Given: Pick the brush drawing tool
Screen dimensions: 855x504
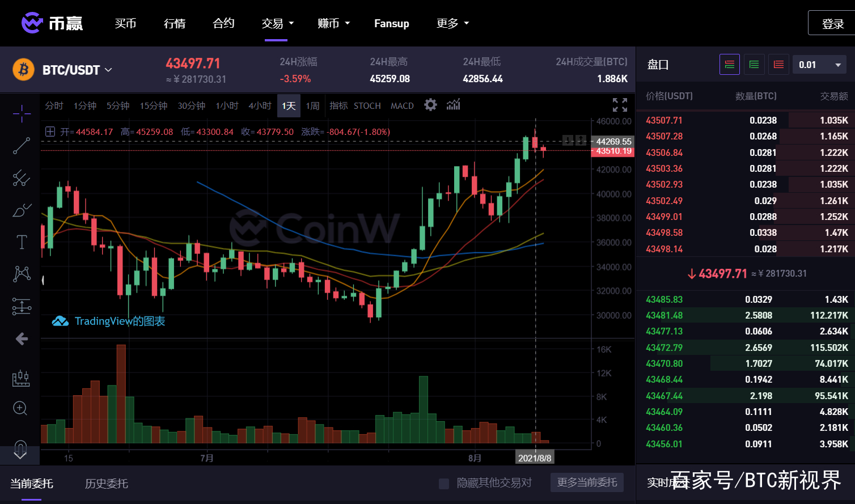Looking at the screenshot, I should click(22, 210).
